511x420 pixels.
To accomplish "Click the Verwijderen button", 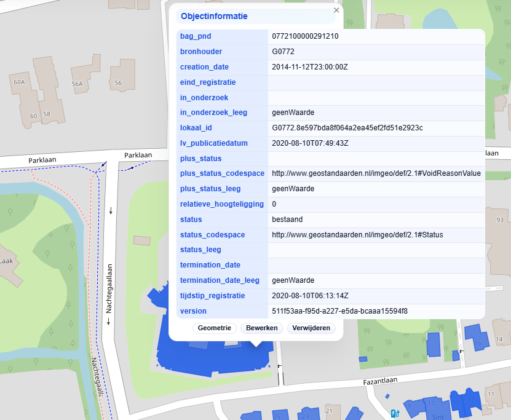I will [x=311, y=328].
